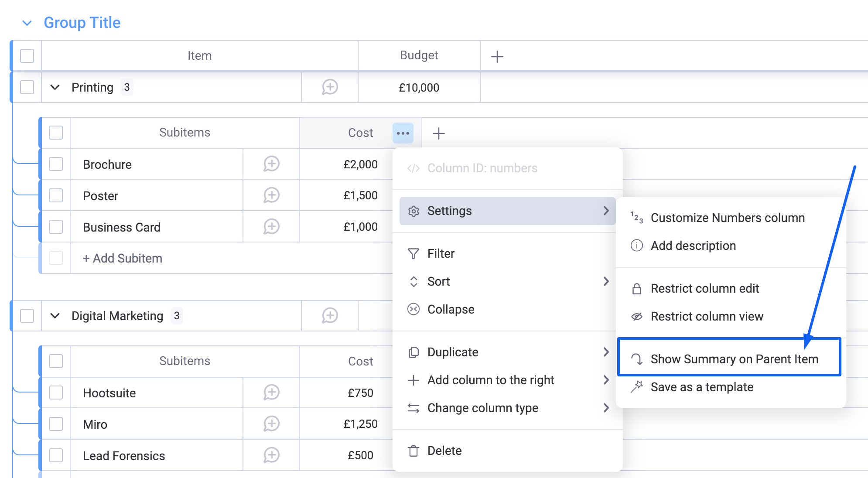
Task: Click + Add Subitem row
Action: click(x=123, y=258)
